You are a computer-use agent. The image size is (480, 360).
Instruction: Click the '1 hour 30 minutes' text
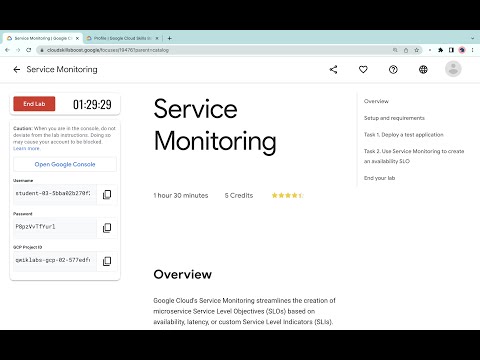coord(181,195)
